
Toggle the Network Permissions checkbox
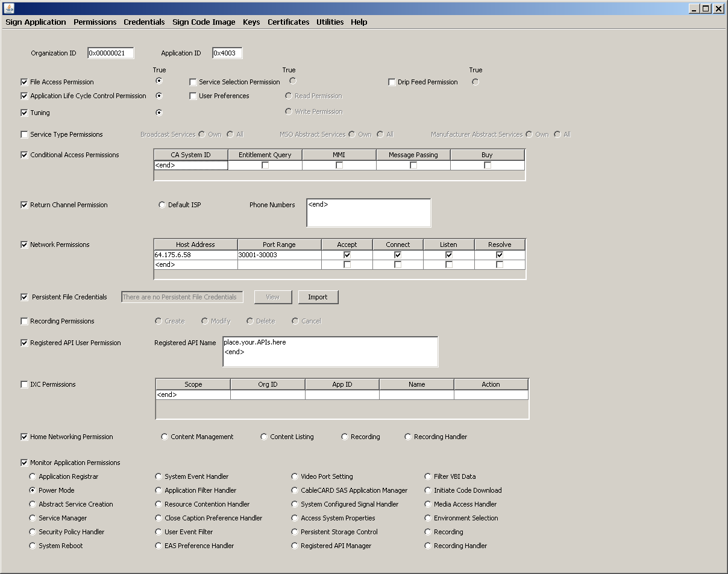coord(24,245)
